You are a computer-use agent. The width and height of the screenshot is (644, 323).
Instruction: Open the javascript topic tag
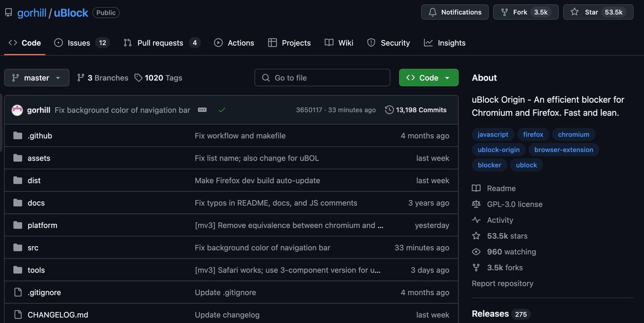[492, 134]
